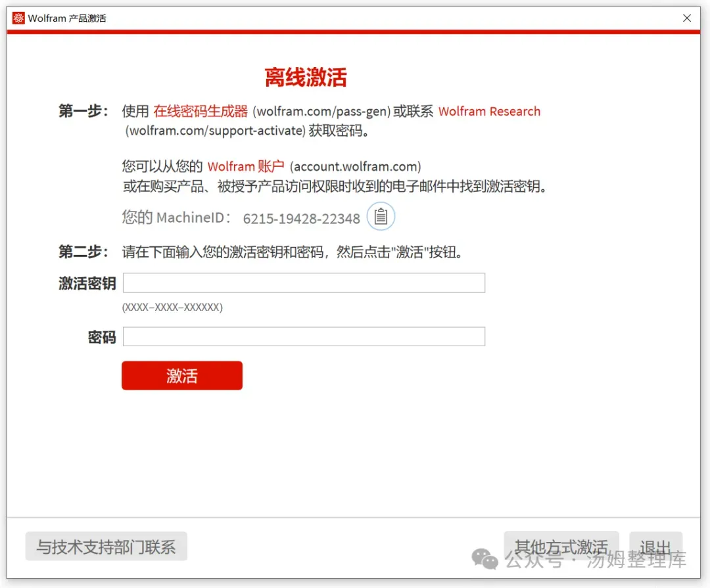The image size is (710, 588).
Task: Open the 在线密码生成器 link
Action: 200,111
